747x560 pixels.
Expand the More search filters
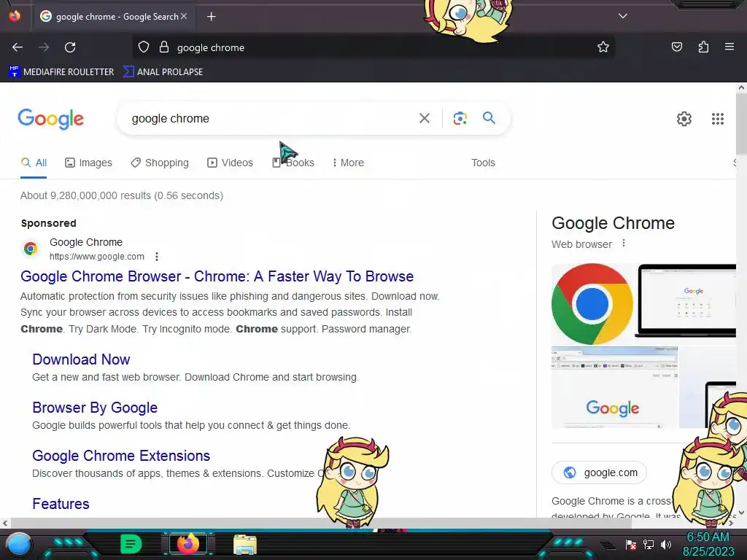click(348, 163)
